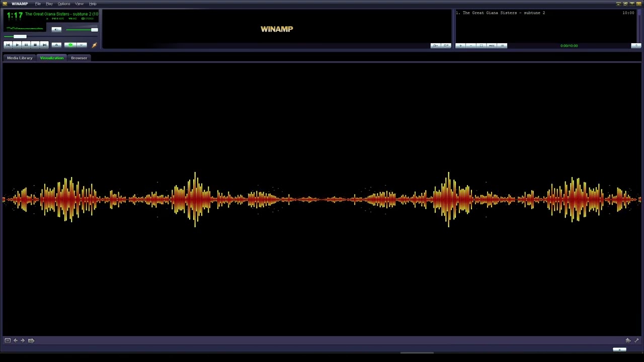Open the Help menu
644x362 pixels.
click(93, 4)
